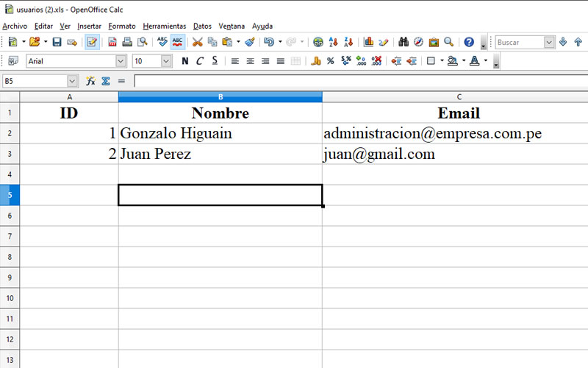588x368 pixels.
Task: Copy the selection to the clipboard
Action: (x=212, y=42)
